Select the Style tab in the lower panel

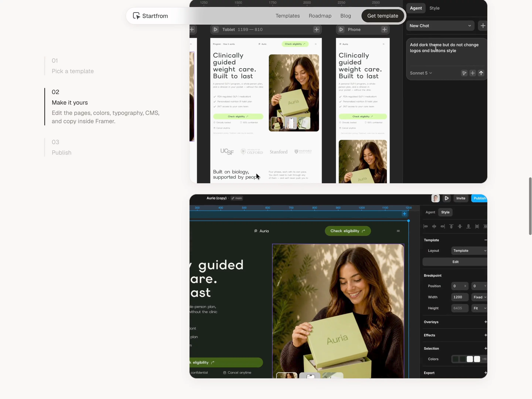click(x=445, y=212)
